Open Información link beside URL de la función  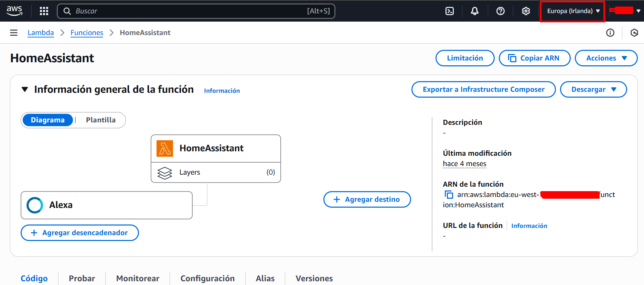pos(529,226)
